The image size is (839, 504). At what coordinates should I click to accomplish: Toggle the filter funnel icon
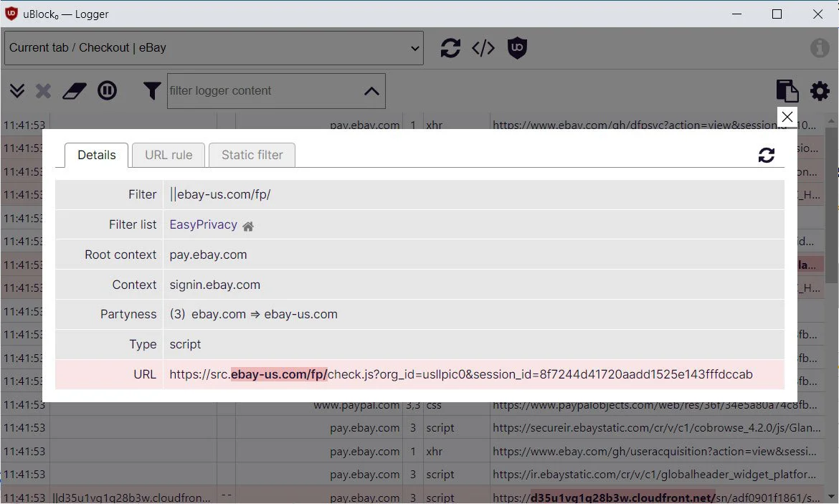pos(152,91)
